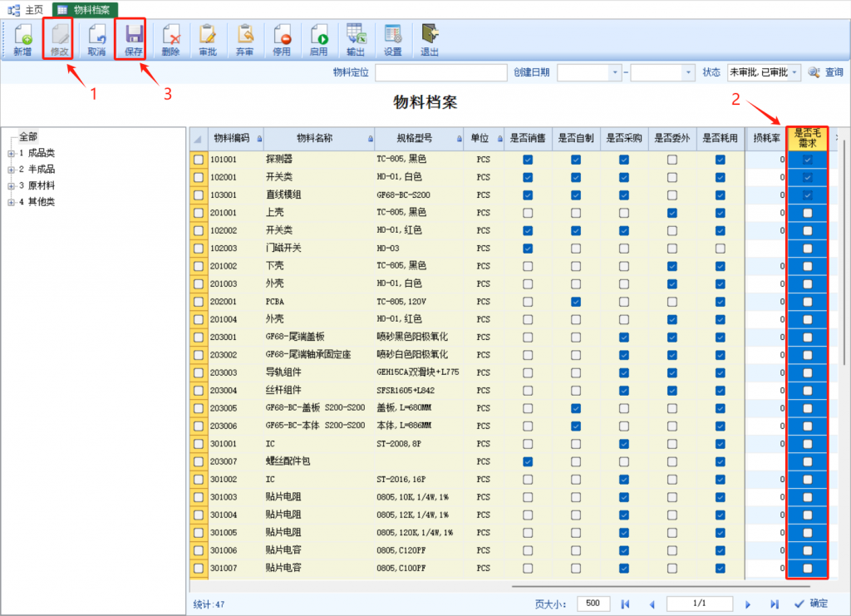Open the 状态 status dropdown
The height and width of the screenshot is (616, 851).
coord(795,73)
